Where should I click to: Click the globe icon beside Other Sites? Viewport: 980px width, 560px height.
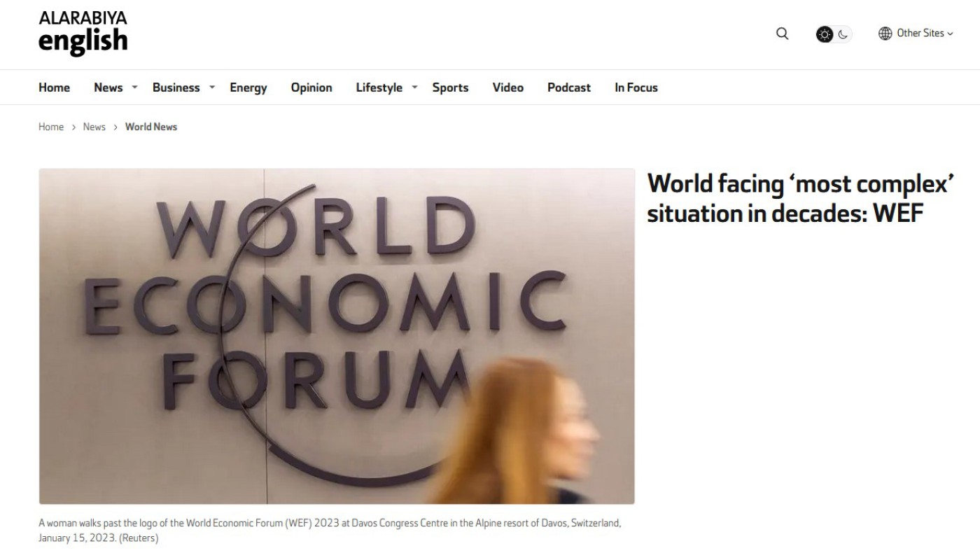[x=885, y=33]
